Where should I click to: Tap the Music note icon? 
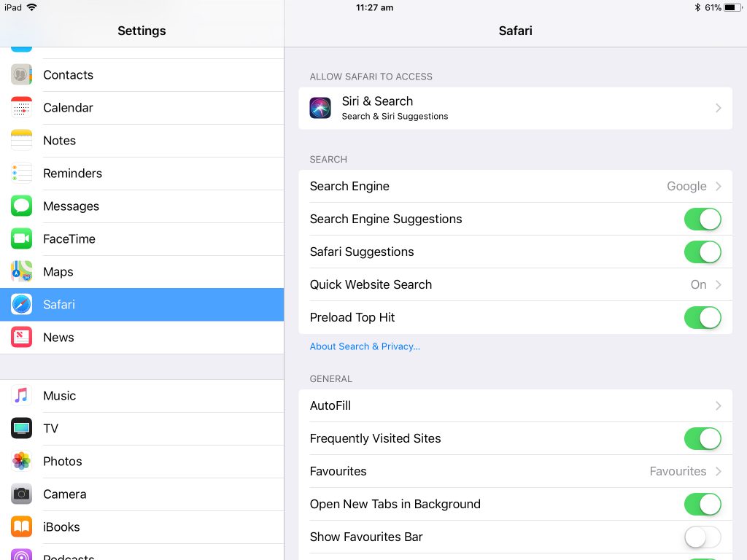point(21,396)
